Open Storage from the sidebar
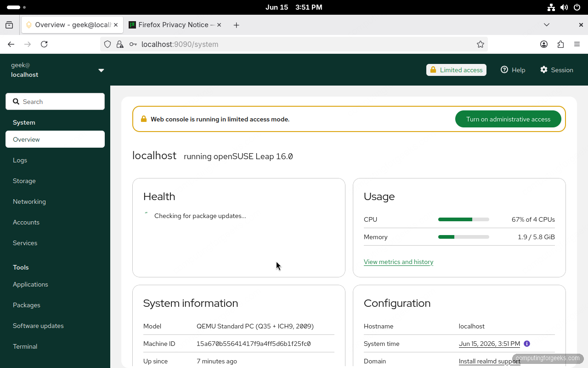 click(55, 181)
